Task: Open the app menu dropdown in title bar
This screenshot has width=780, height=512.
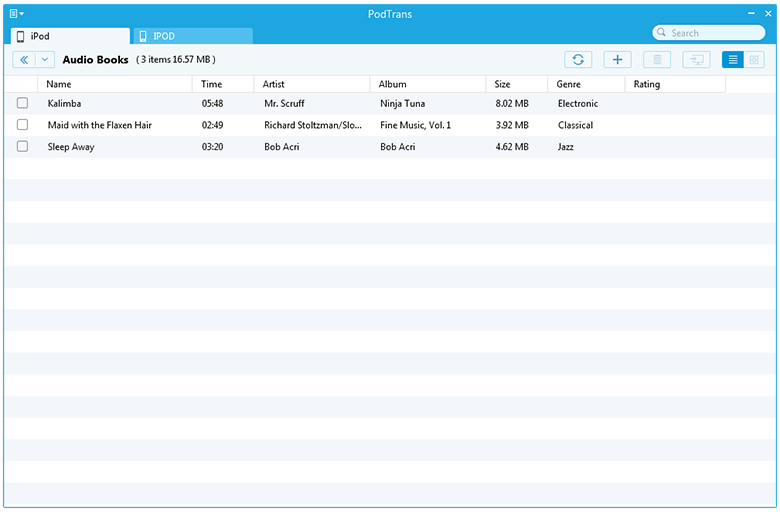Action: click(17, 13)
